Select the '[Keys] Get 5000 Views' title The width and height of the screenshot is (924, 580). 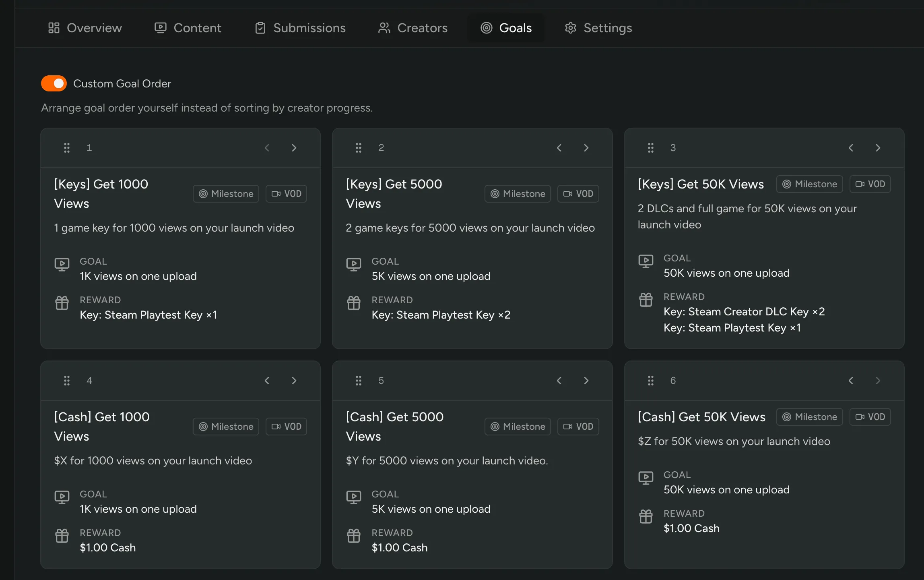(394, 194)
